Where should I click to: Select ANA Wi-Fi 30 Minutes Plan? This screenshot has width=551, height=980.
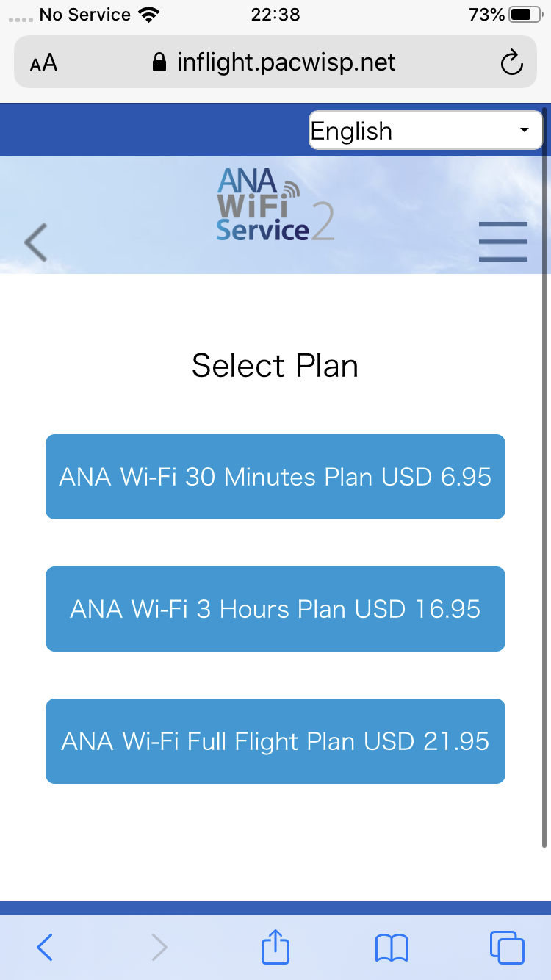[275, 477]
